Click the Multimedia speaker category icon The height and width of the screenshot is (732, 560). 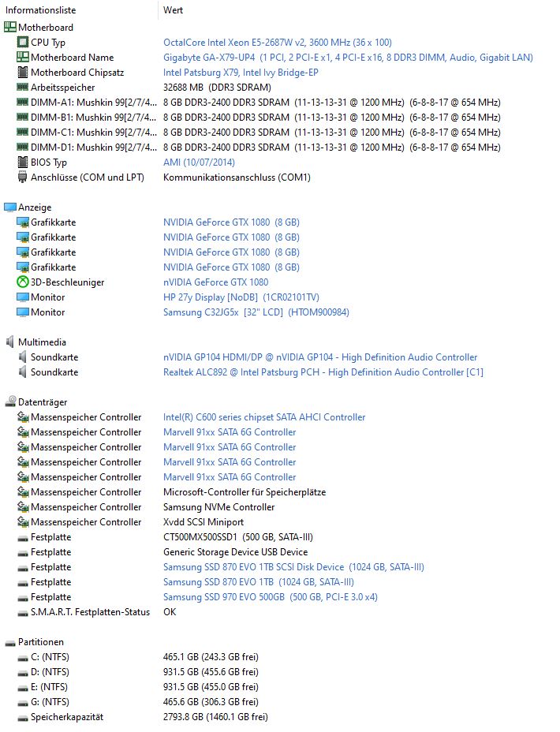point(9,342)
